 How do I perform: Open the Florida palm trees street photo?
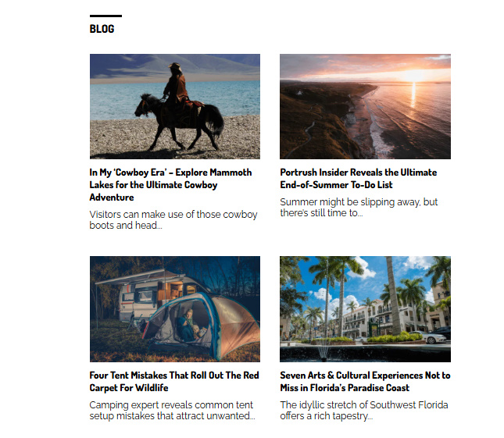click(x=365, y=309)
